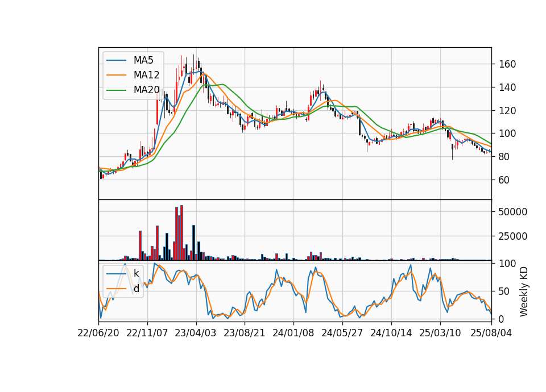Viewport: 546px width, 392px height.
Task: Click the 24/10/14 date axis label
Action: tap(391, 333)
